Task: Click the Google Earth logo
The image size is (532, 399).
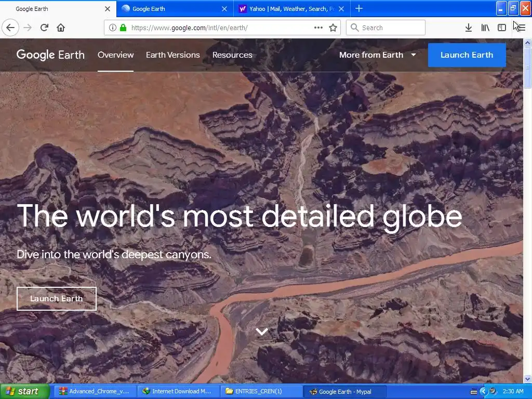Action: [x=50, y=55]
